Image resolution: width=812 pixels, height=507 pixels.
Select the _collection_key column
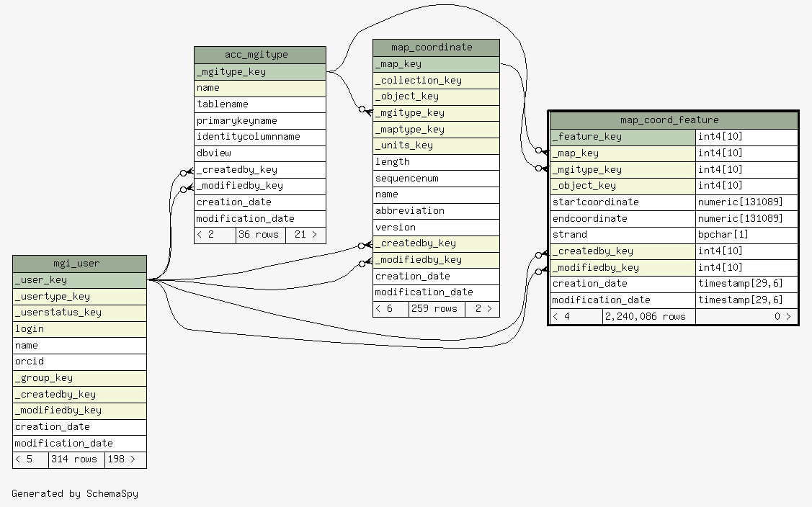(436, 81)
